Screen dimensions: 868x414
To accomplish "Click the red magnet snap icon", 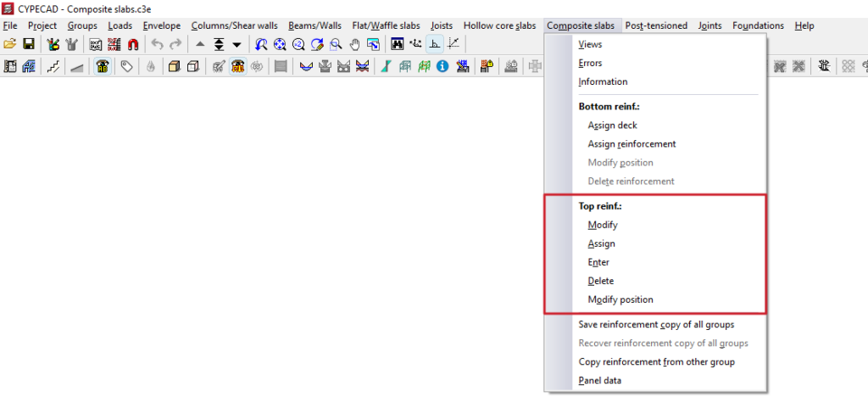I will (x=133, y=44).
